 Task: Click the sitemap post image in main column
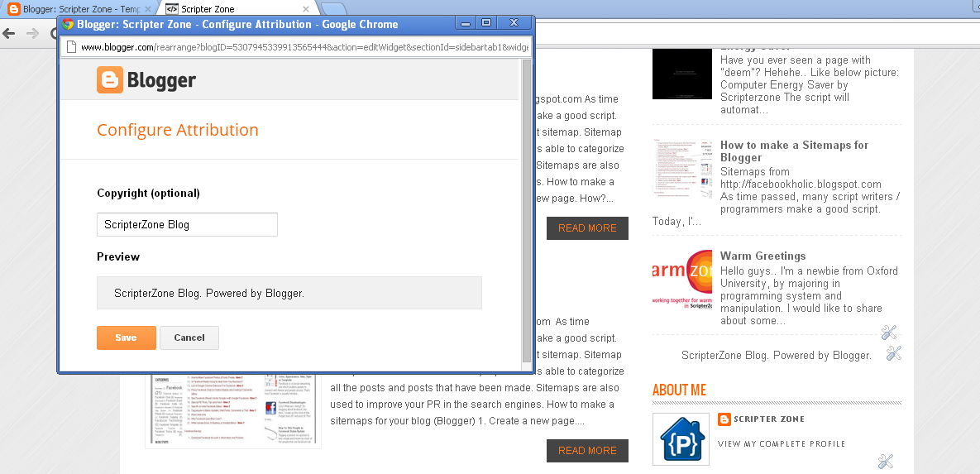(x=233, y=411)
